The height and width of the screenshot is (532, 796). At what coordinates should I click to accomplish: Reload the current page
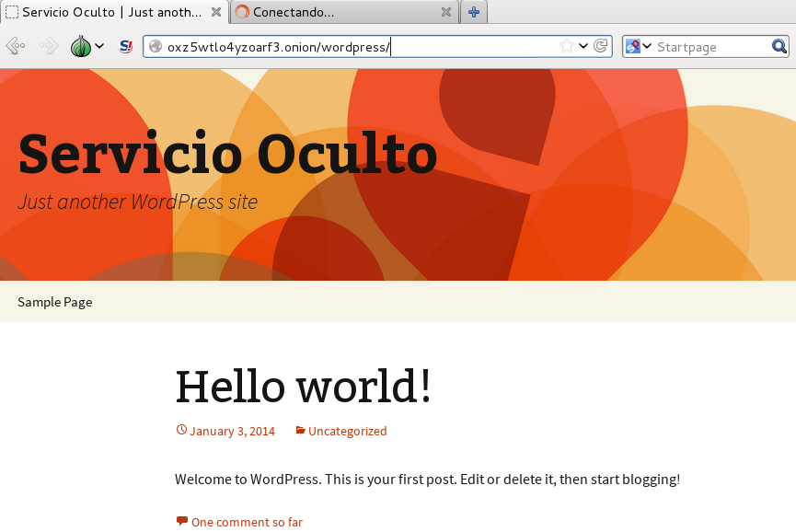[x=600, y=46]
